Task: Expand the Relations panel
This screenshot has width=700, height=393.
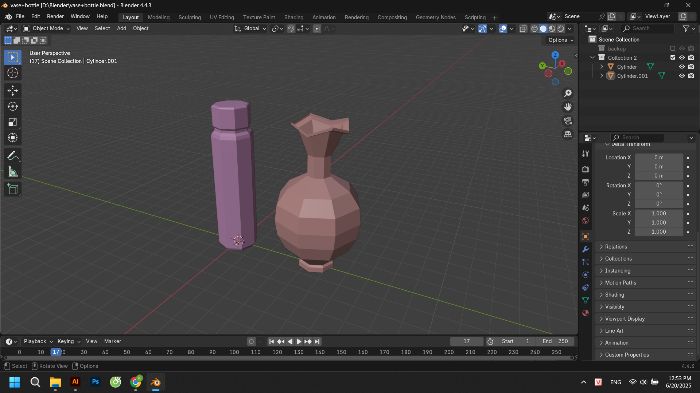Action: pos(646,247)
